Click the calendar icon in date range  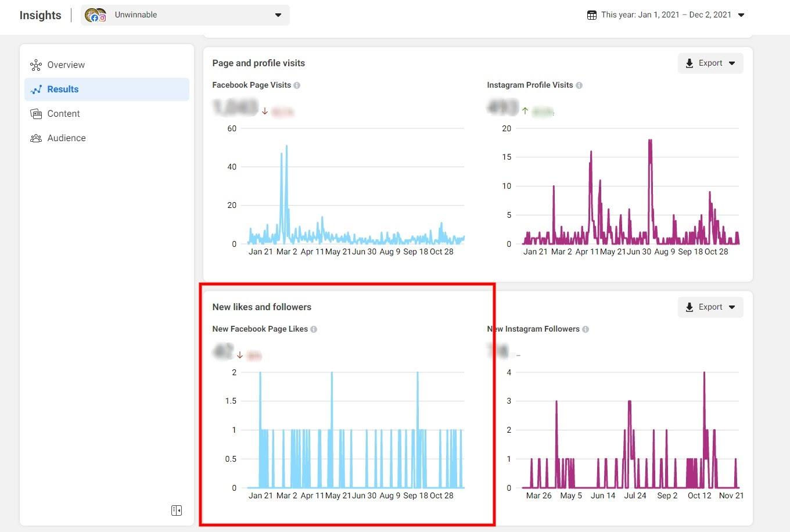coord(591,15)
